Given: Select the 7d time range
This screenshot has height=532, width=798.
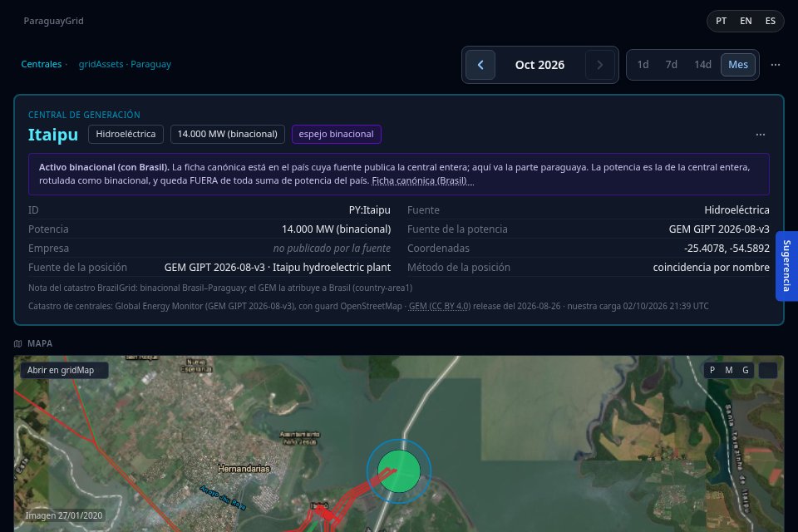Looking at the screenshot, I should pyautogui.click(x=672, y=65).
